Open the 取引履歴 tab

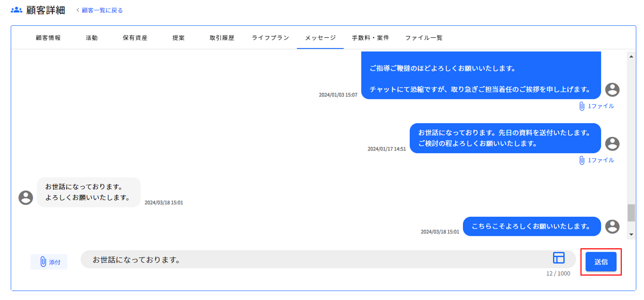tap(222, 38)
